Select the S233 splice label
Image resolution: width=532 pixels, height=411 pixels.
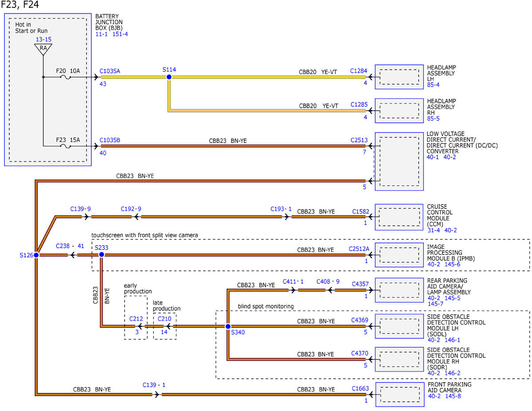coord(102,247)
